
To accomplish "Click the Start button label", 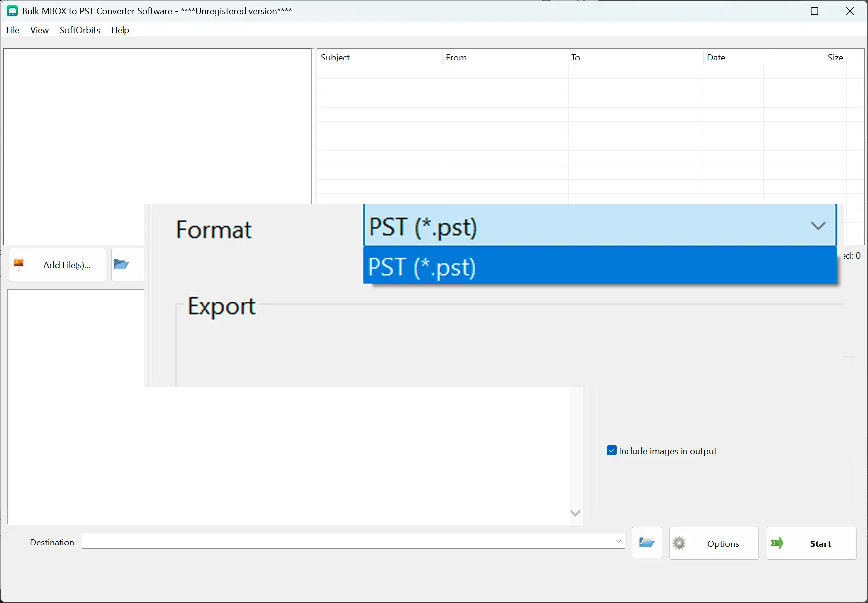I will pyautogui.click(x=820, y=544).
